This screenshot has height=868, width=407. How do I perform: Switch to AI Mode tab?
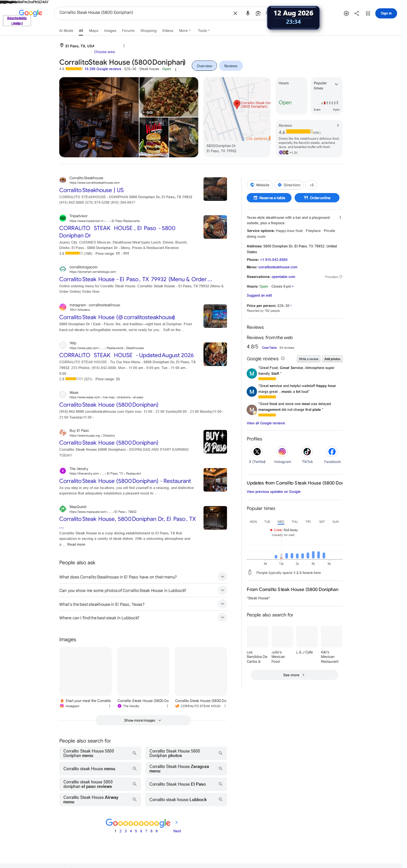[66, 31]
